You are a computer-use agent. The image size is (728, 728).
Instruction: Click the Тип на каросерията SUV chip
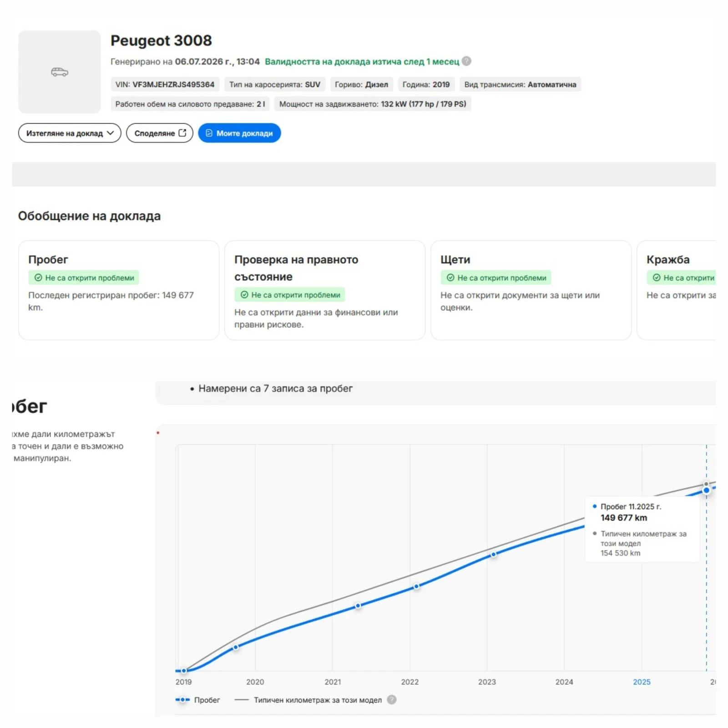point(275,84)
